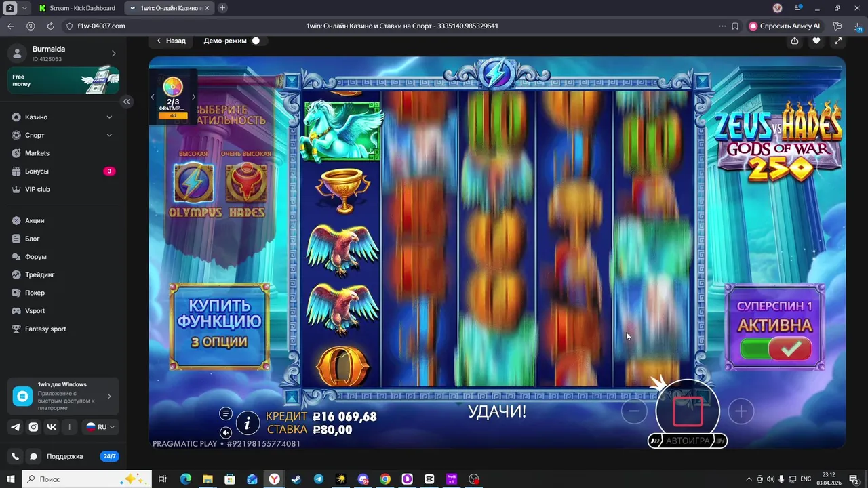Open the Windows Start menu
The height and width of the screenshot is (488, 868).
(x=10, y=479)
